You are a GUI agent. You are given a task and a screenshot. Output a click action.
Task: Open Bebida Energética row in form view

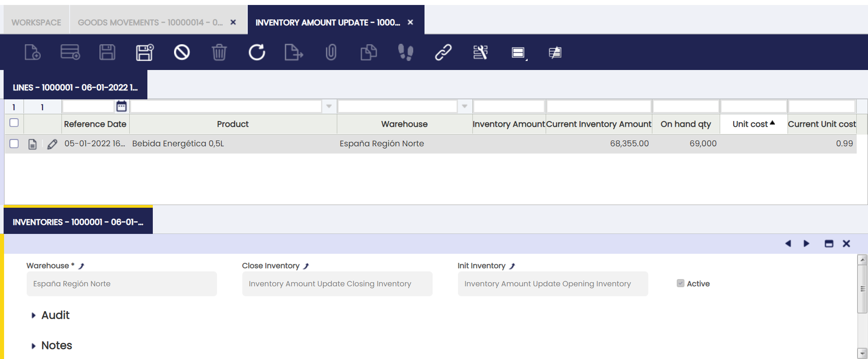(32, 144)
